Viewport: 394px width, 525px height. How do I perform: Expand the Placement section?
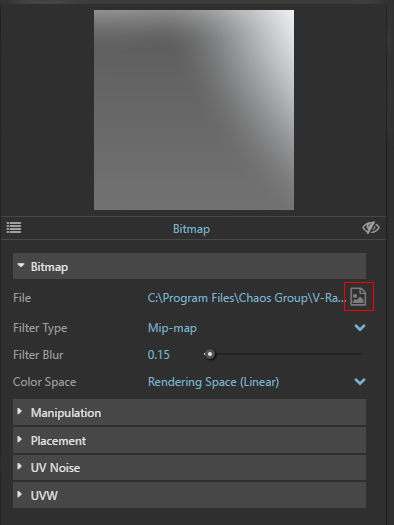(189, 440)
